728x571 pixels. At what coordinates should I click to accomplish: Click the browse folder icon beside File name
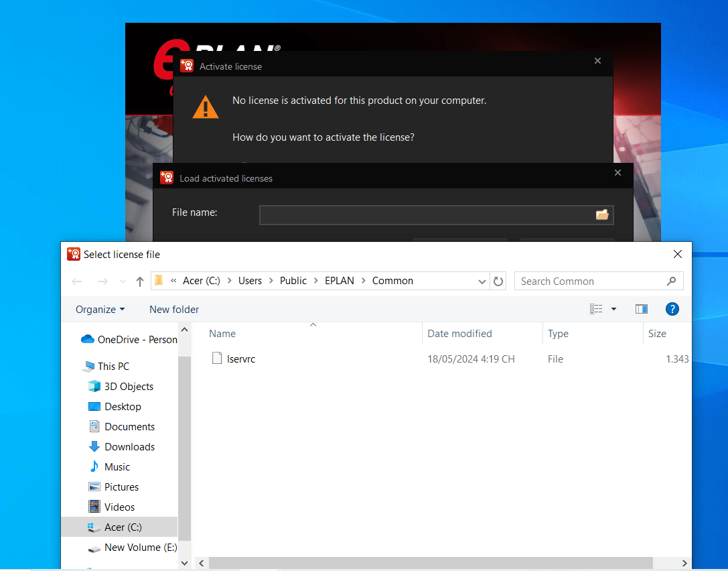pos(601,214)
